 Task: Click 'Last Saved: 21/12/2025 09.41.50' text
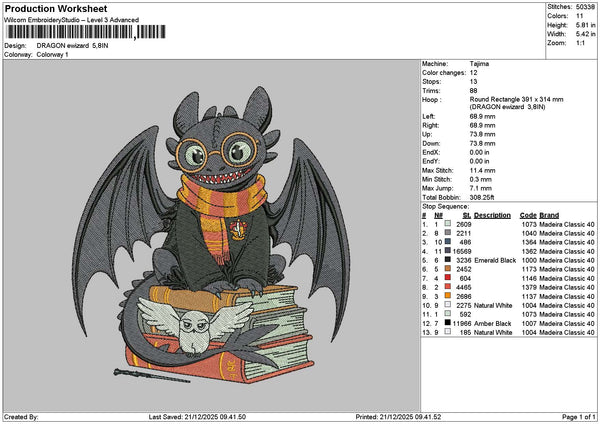coord(197,417)
